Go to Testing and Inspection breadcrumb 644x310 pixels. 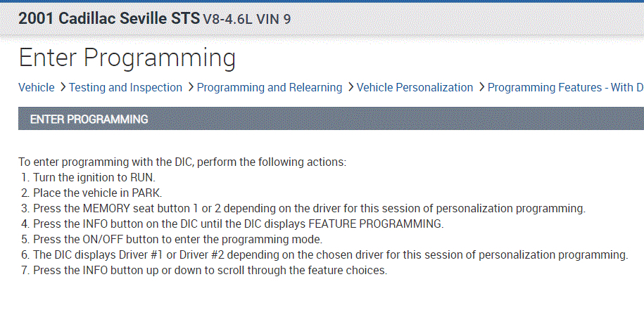coord(125,88)
